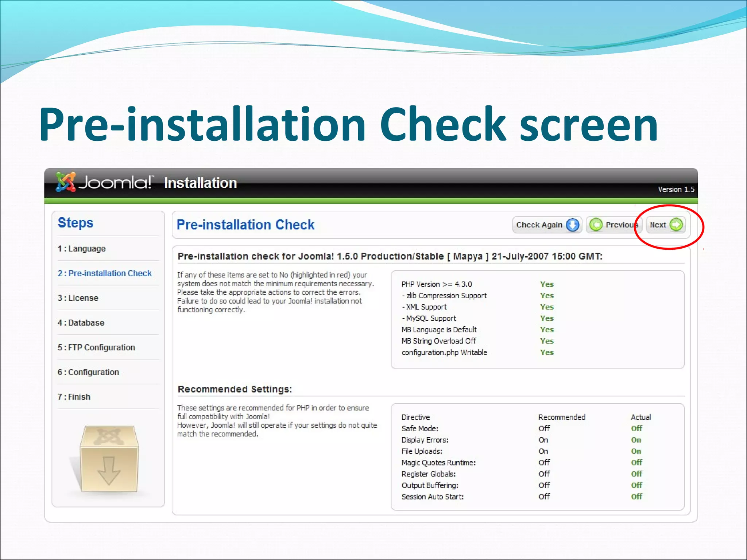Click the 'Directive' column header
This screenshot has height=560, width=747.
[x=415, y=417]
